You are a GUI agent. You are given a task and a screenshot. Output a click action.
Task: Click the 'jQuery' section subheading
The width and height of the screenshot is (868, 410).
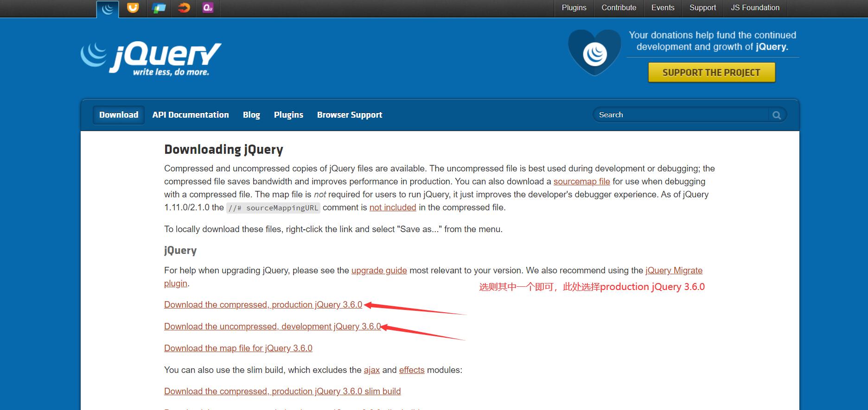pyautogui.click(x=180, y=251)
